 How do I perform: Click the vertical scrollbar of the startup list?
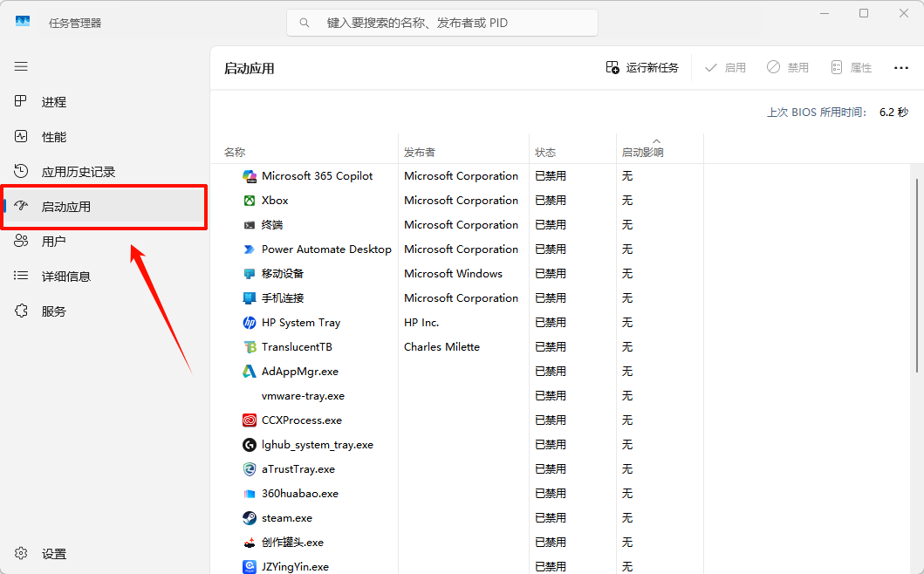[917, 275]
